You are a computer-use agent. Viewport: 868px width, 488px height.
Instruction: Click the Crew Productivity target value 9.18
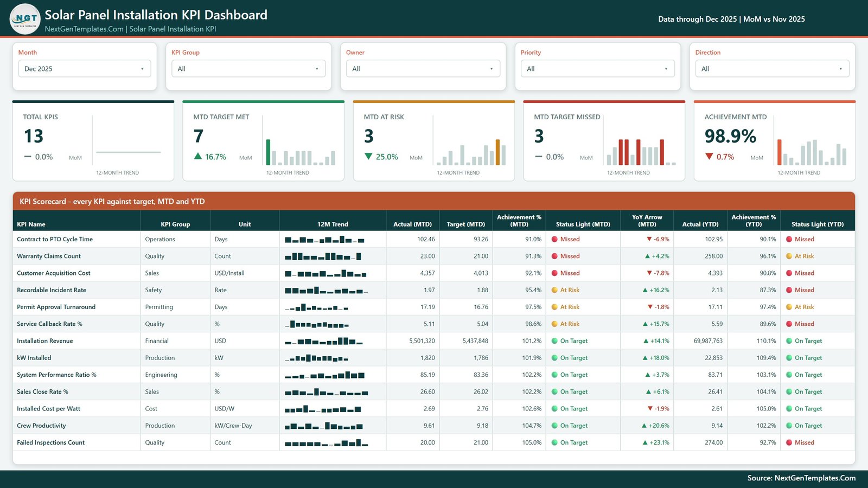click(x=482, y=426)
